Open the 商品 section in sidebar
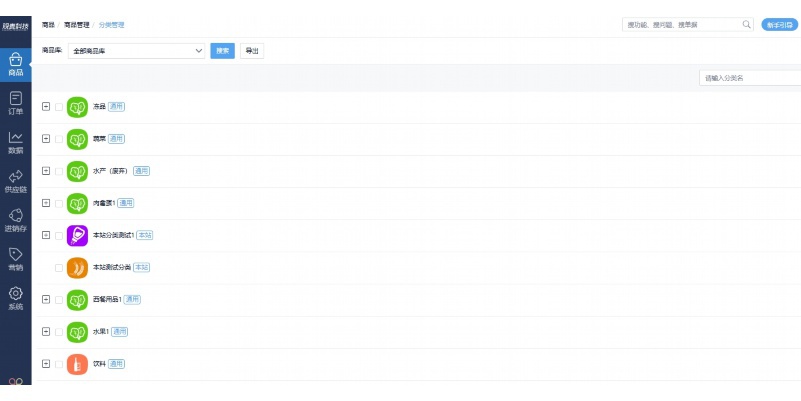This screenshot has height=401, width=801. pos(15,64)
